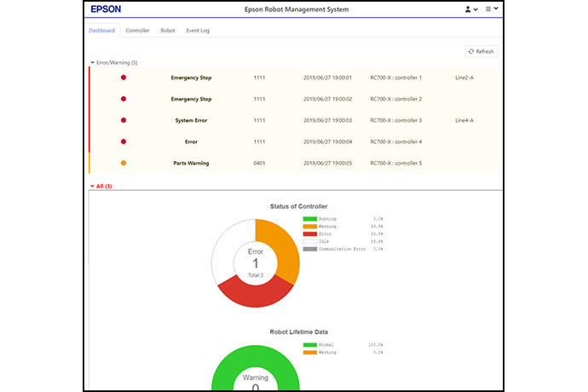Click the Line4-A label
The height and width of the screenshot is (392, 588).
click(464, 120)
